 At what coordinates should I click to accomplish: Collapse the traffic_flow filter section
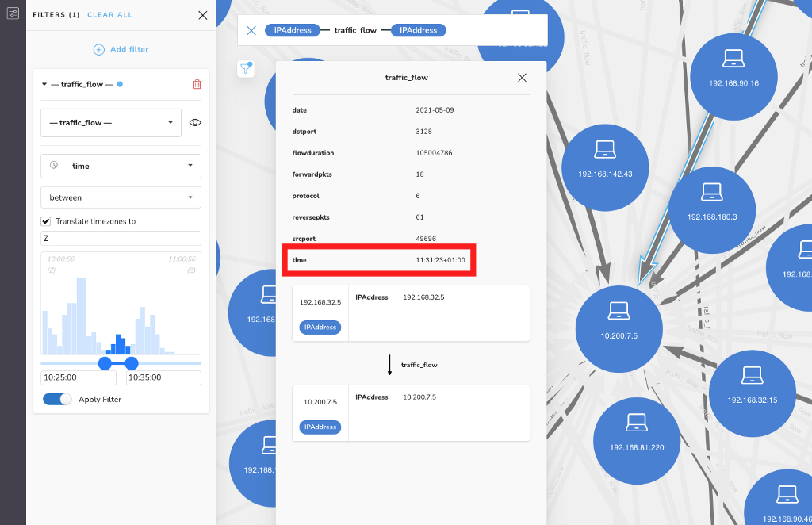(x=44, y=84)
